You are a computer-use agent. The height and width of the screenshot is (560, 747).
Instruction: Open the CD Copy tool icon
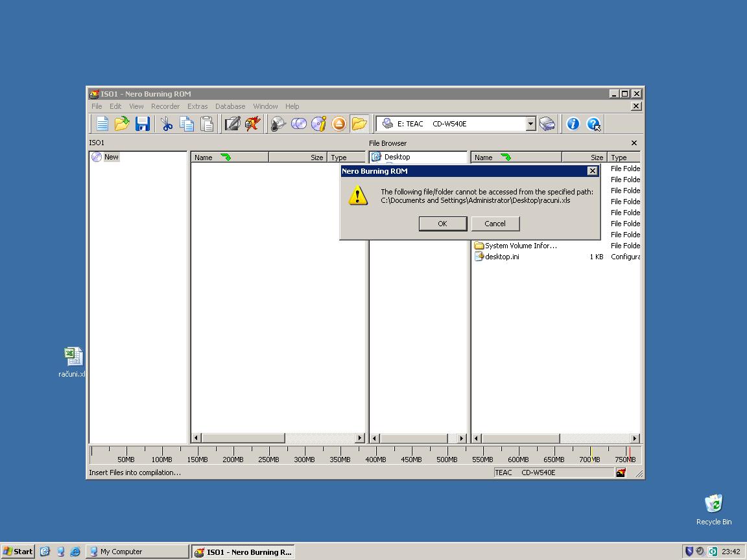[x=298, y=124]
